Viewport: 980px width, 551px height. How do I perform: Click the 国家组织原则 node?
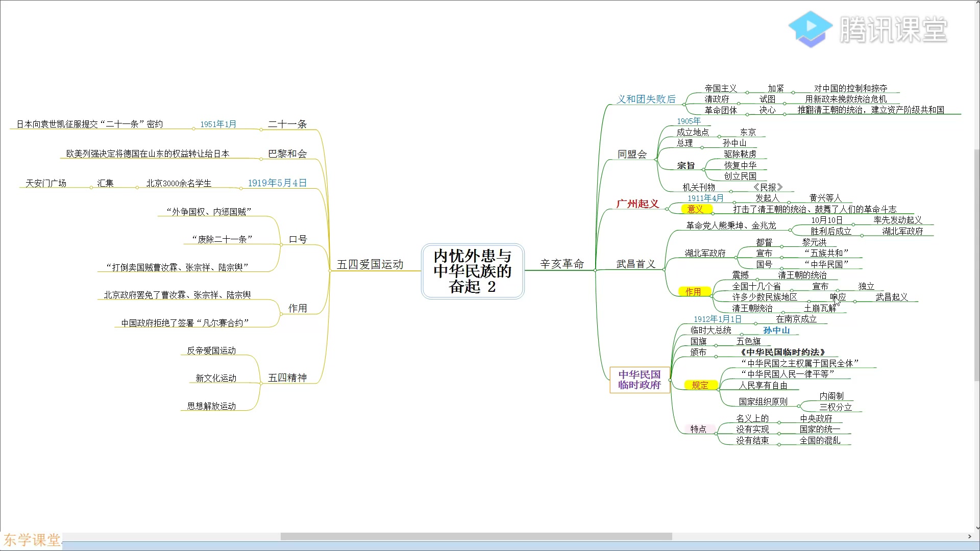[x=763, y=402]
